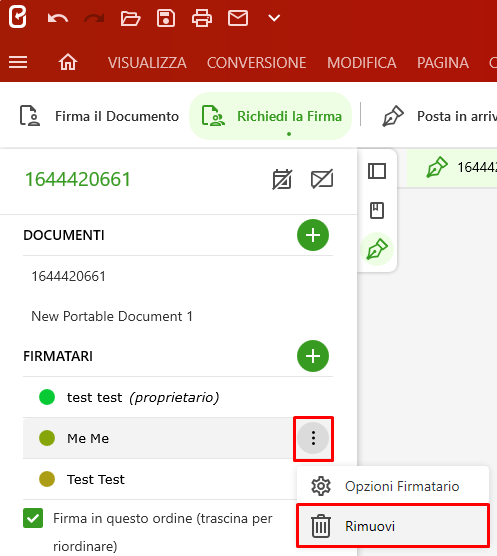Select the green pen signature panel icon
The width and height of the screenshot is (497, 556).
(x=377, y=249)
